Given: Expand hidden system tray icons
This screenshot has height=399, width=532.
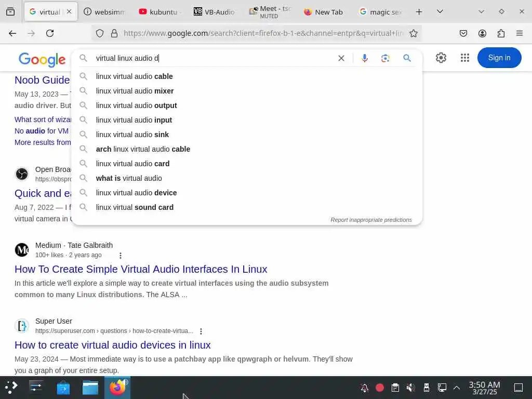Looking at the screenshot, I should (457, 388).
